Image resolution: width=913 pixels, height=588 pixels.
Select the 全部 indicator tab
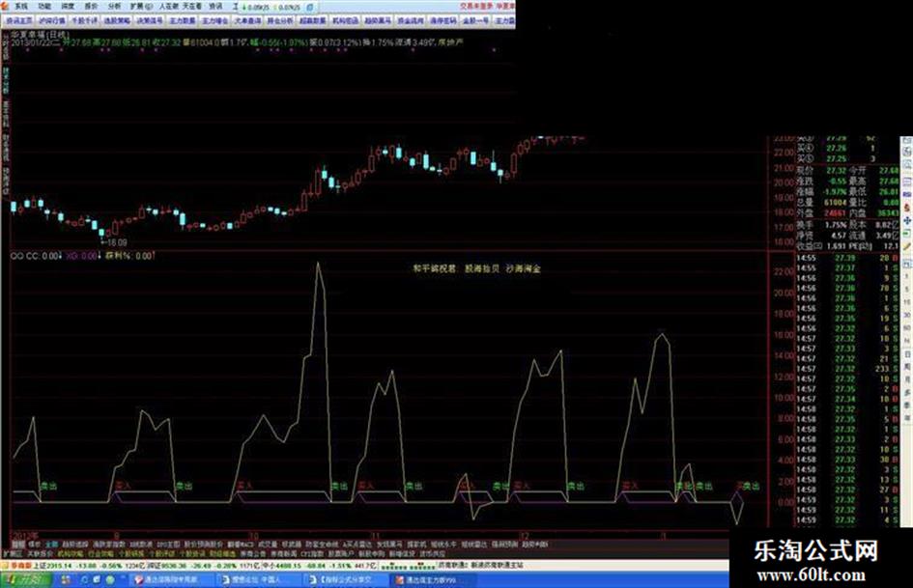[50, 545]
